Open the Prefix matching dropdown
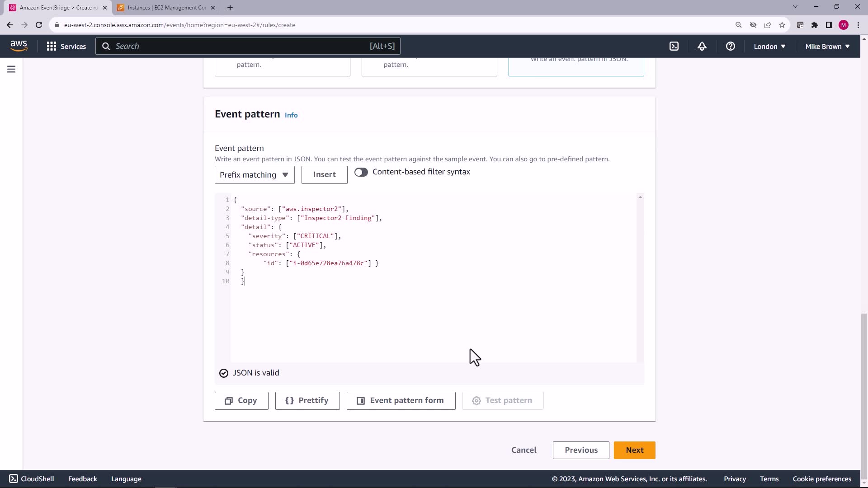 coord(255,175)
